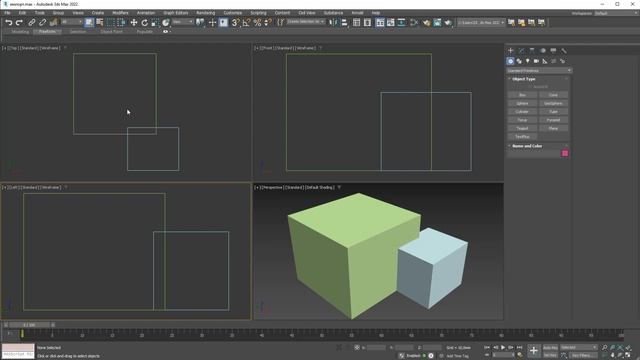The image size is (640, 360).
Task: Click the Mirror tool icon
Action: coord(333,22)
